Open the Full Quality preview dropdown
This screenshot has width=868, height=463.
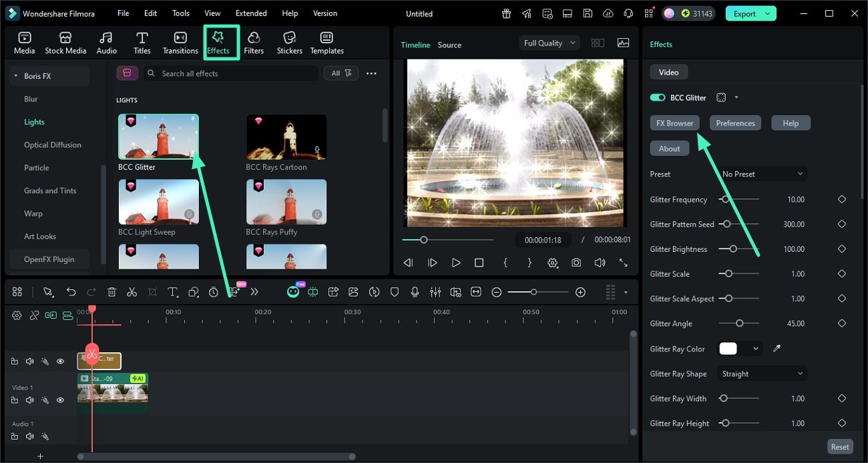pyautogui.click(x=549, y=43)
